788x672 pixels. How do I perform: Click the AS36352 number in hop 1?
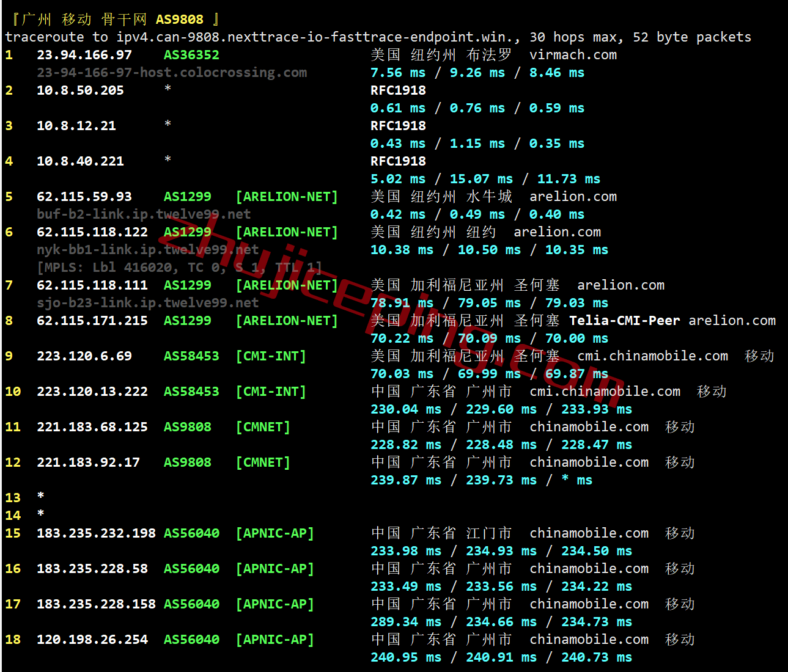tap(191, 55)
